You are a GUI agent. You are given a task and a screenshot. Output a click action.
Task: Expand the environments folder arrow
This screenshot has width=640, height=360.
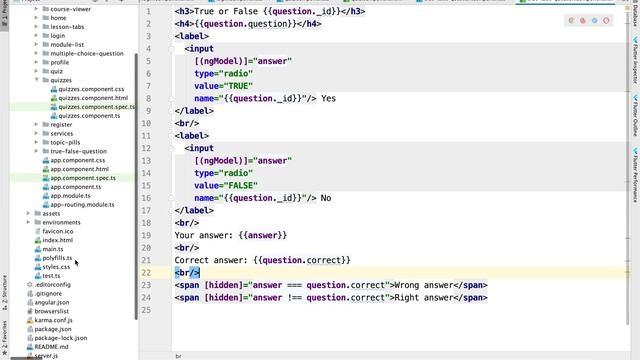(x=29, y=222)
